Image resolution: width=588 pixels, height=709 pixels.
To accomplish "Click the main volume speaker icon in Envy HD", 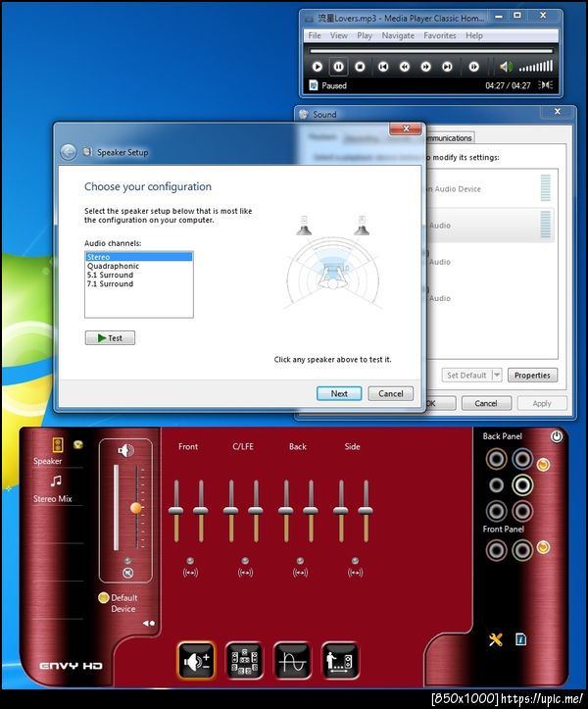I will pyautogui.click(x=125, y=450).
